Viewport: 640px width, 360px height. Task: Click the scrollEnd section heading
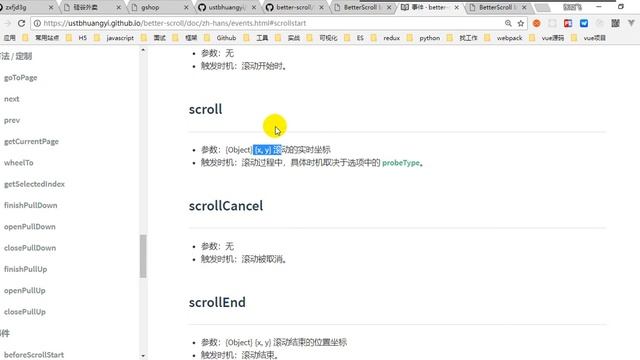pyautogui.click(x=217, y=302)
